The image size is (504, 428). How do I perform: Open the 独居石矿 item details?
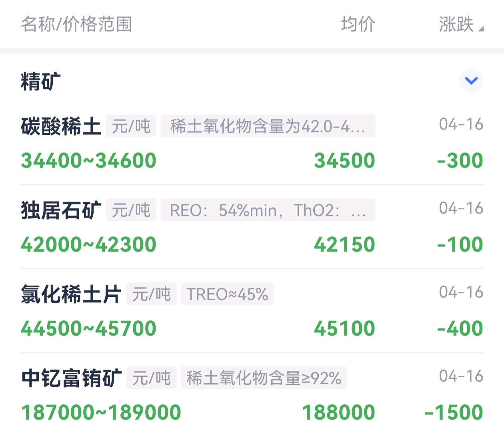(61, 210)
